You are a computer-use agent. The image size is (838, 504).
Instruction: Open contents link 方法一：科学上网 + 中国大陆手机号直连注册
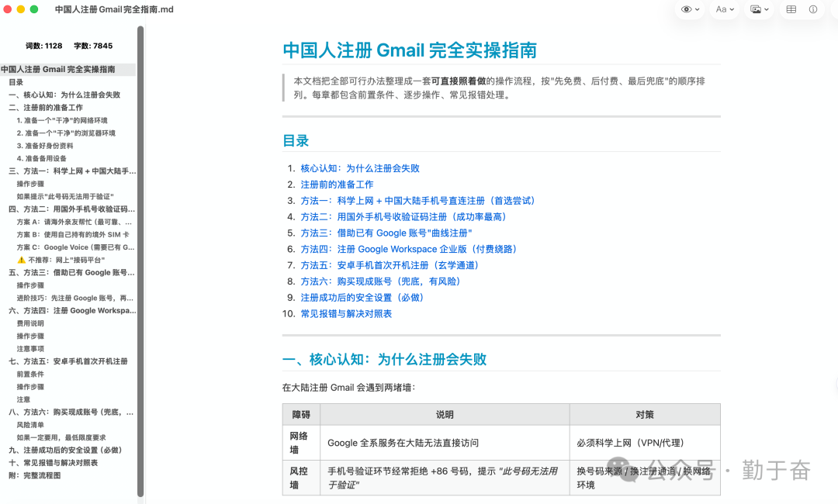tap(418, 201)
